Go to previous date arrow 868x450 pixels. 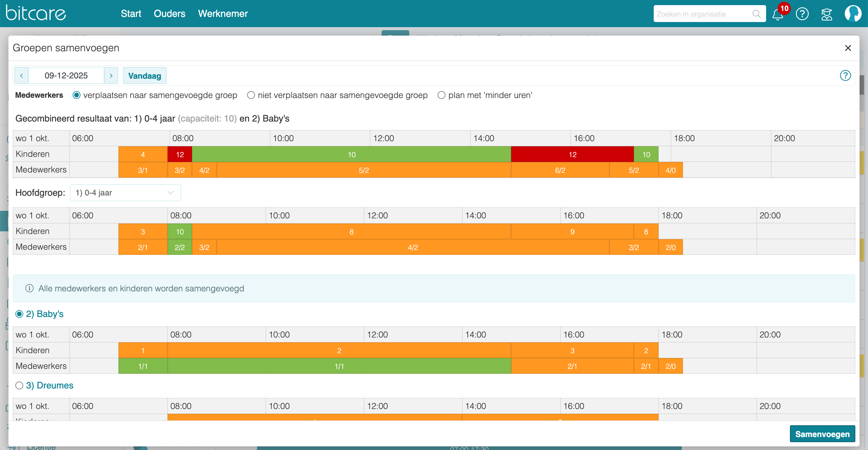tap(22, 75)
